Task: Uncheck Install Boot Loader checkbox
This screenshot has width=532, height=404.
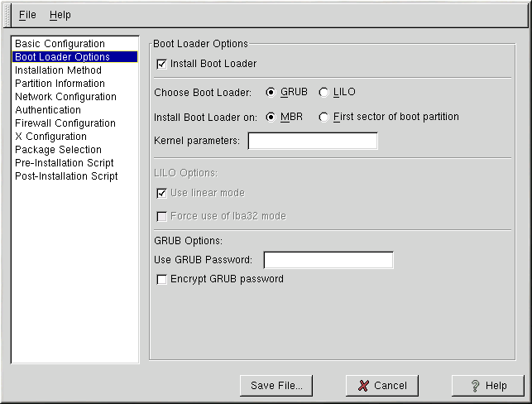Action: (161, 64)
